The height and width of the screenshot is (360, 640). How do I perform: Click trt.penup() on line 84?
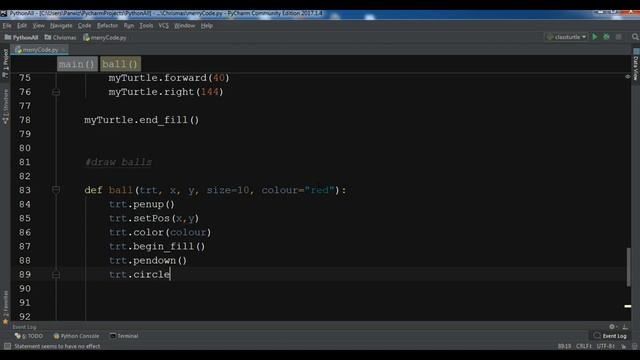142,204
